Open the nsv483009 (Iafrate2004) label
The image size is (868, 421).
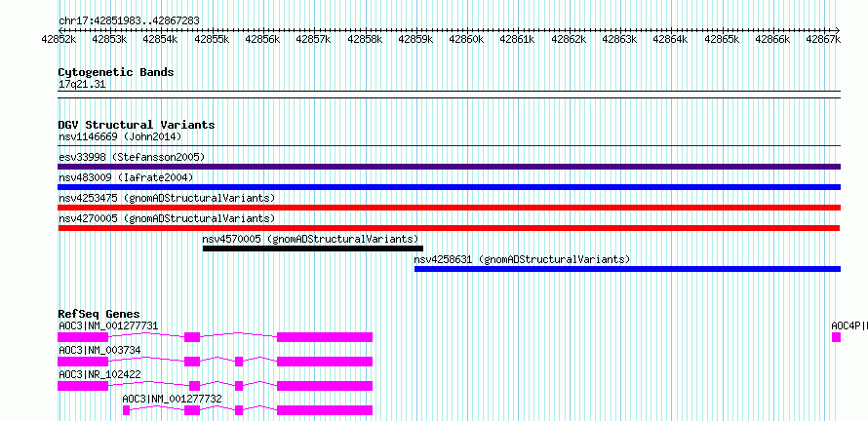[x=126, y=177]
